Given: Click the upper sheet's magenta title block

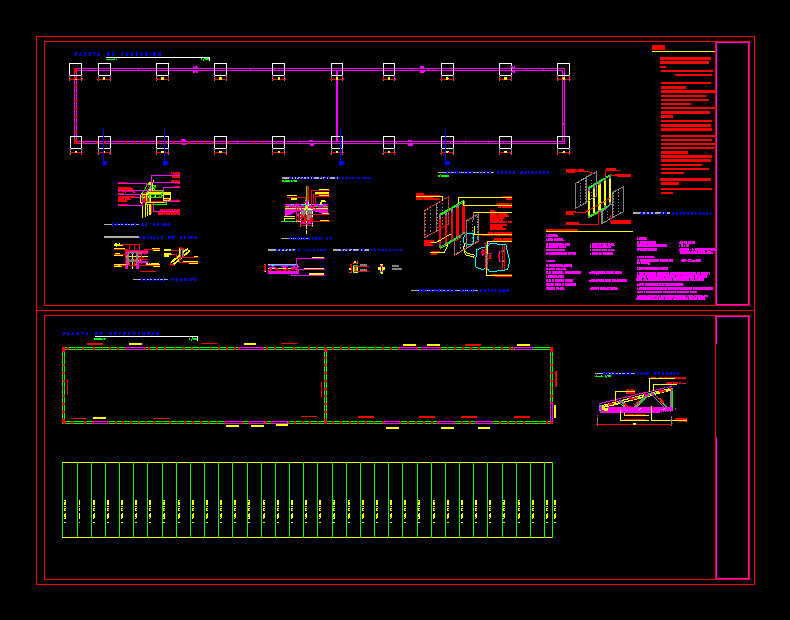Looking at the screenshot, I should tap(732, 173).
